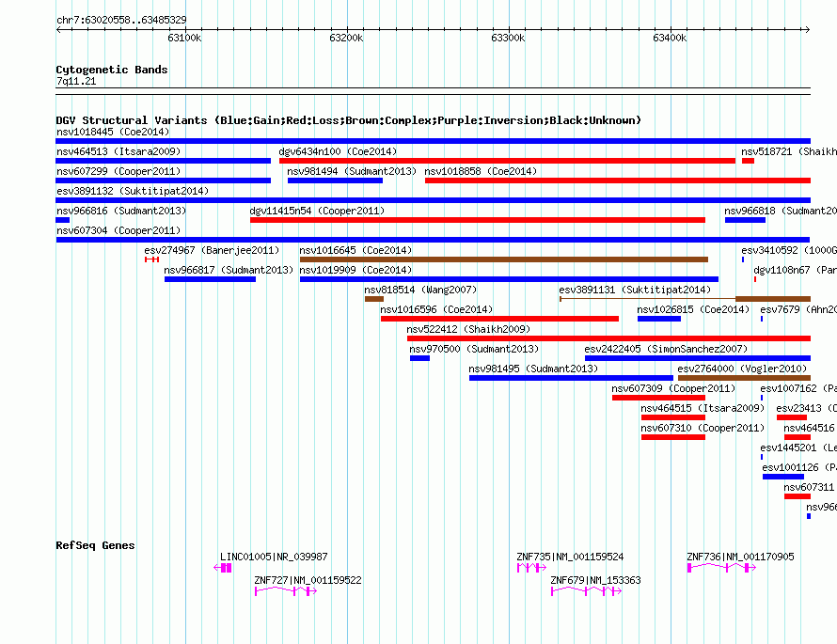Open the nsv607311 variant label
The height and width of the screenshot is (644, 837).
811,487
